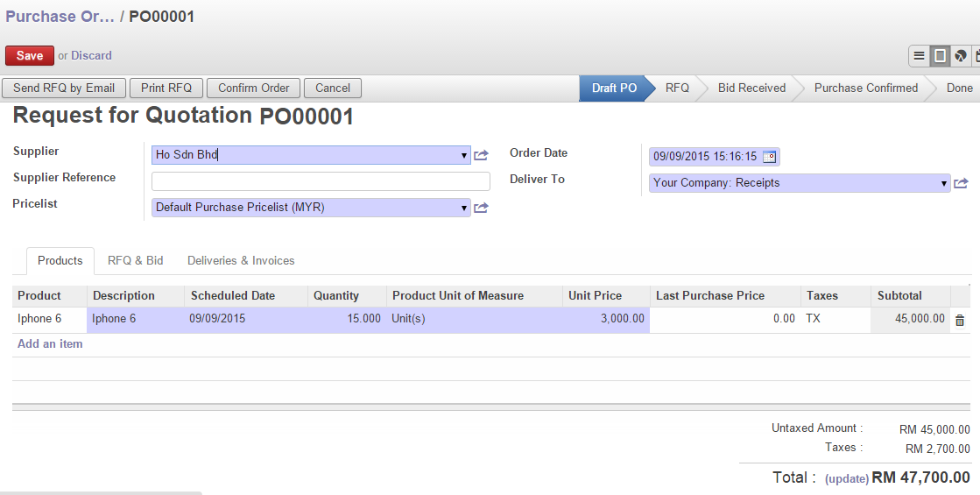Click the Add an item link

(50, 344)
